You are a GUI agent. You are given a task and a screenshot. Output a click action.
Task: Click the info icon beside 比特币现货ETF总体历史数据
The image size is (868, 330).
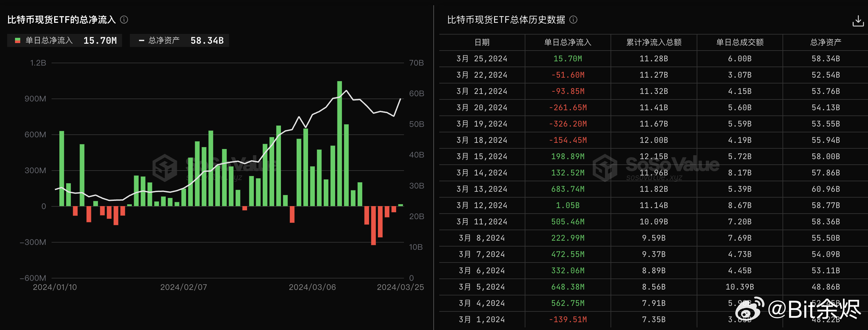[573, 20]
